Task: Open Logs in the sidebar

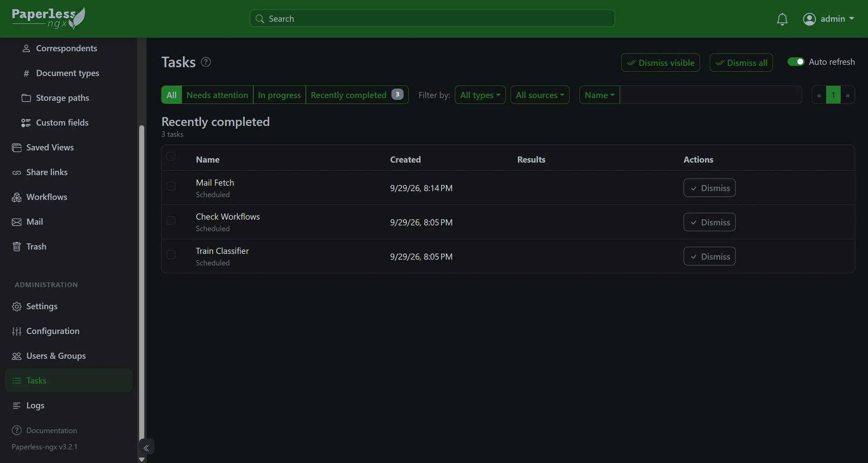Action: pos(35,406)
